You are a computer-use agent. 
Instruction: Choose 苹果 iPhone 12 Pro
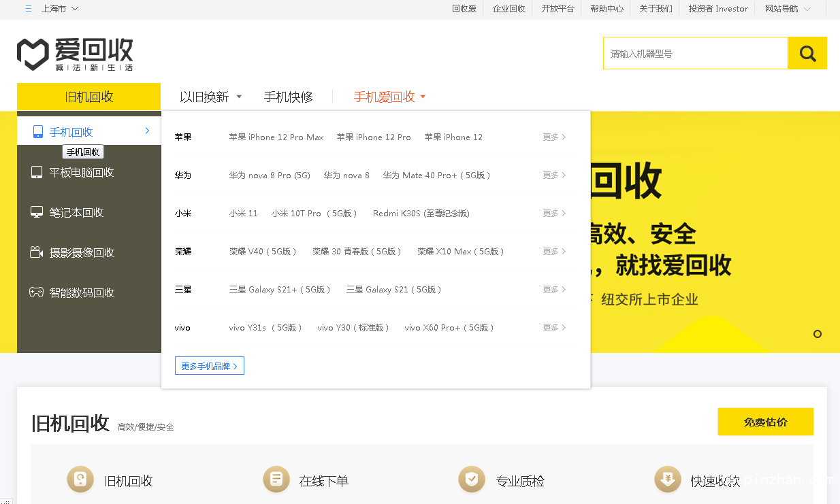tap(374, 137)
